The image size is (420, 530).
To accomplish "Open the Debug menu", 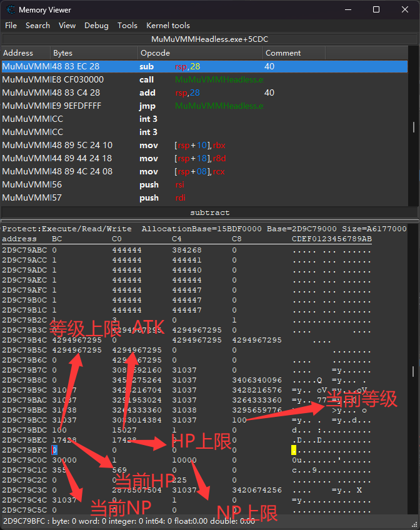I will click(x=96, y=26).
